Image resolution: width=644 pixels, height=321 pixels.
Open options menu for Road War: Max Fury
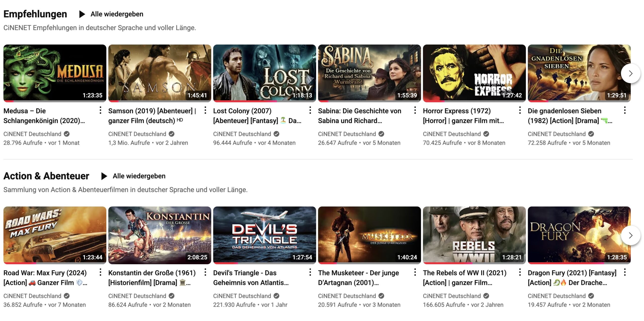pos(100,272)
